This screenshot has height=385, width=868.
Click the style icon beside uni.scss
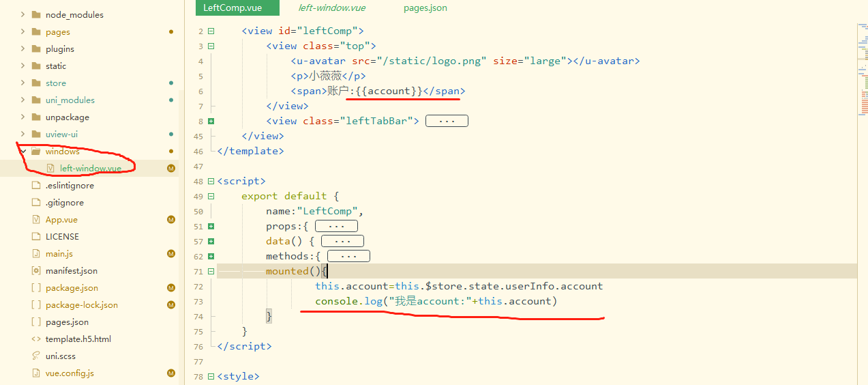(x=36, y=356)
